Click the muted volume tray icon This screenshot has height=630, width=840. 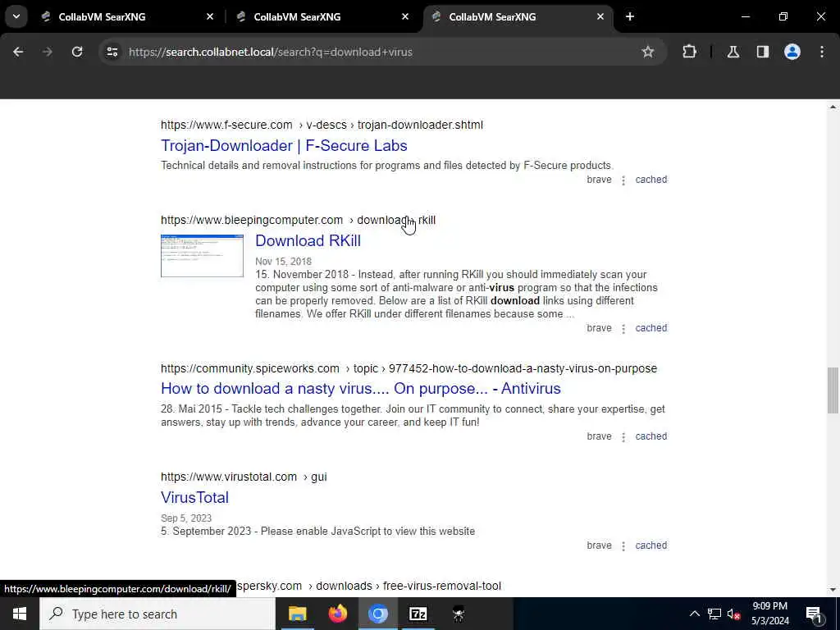pyautogui.click(x=733, y=614)
